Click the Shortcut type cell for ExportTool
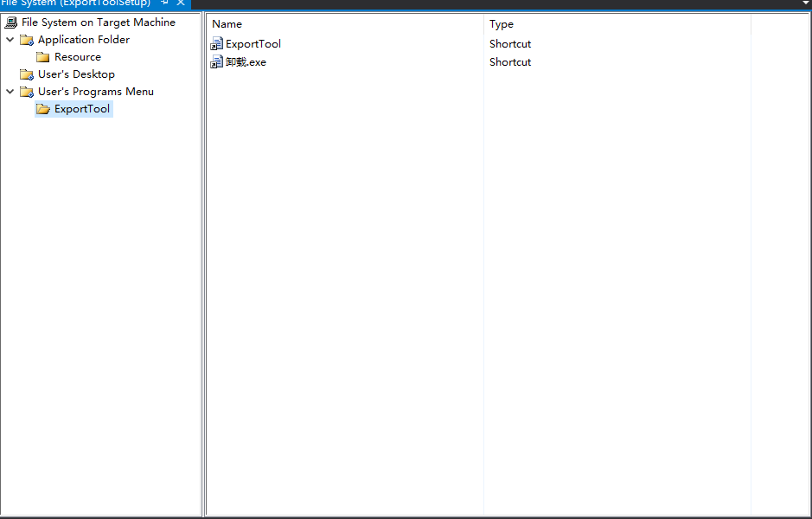Image resolution: width=812 pixels, height=519 pixels. [x=510, y=44]
